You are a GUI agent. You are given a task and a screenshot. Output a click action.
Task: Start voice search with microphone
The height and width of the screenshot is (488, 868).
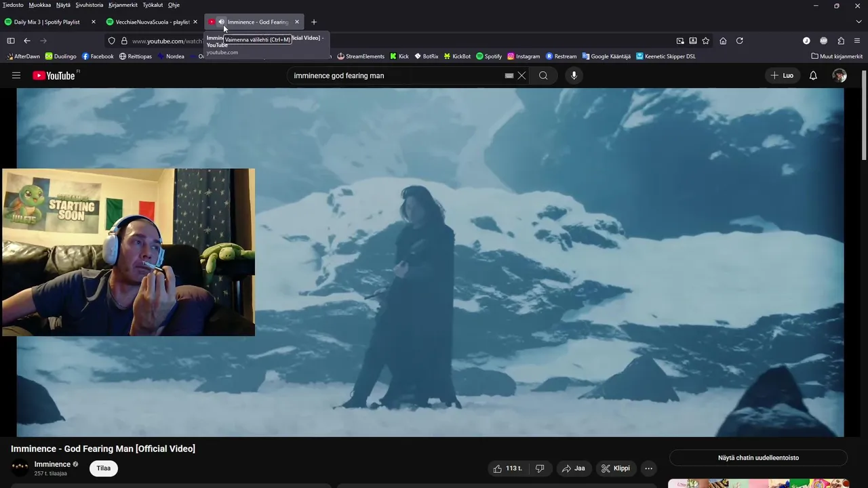point(574,76)
